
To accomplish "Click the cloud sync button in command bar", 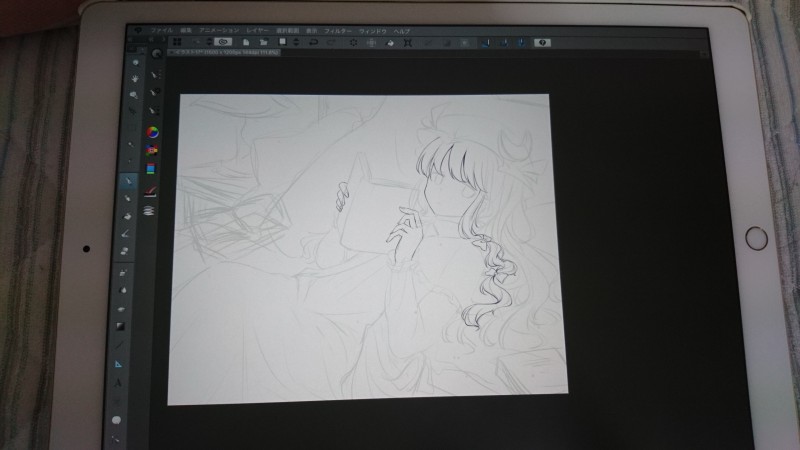I will click(x=223, y=42).
